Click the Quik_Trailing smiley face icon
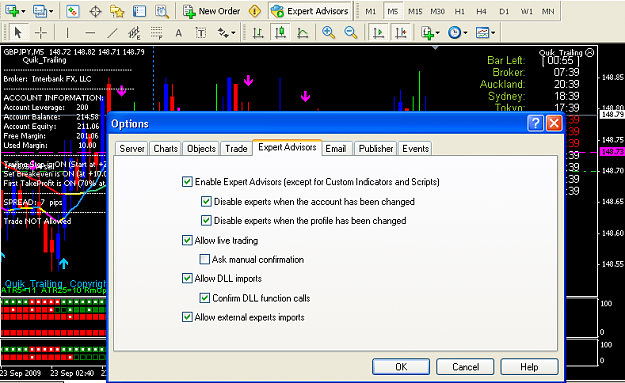625x383 pixels. tap(590, 52)
